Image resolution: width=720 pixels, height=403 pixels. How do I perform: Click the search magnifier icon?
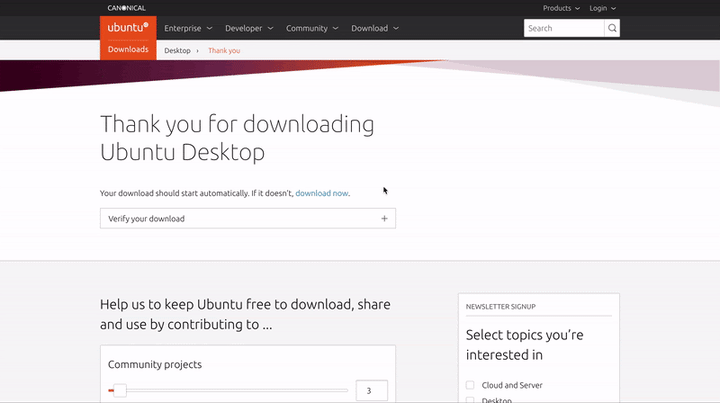click(612, 28)
